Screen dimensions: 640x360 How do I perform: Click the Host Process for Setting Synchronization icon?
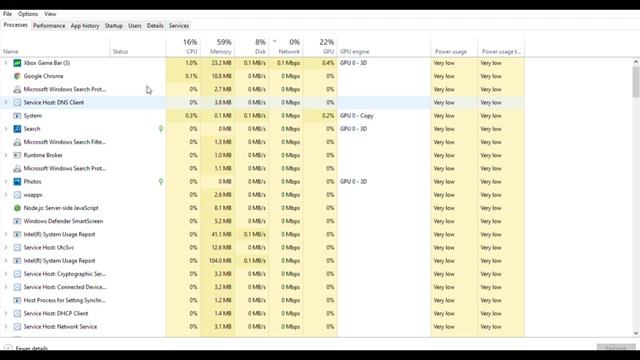(17, 300)
